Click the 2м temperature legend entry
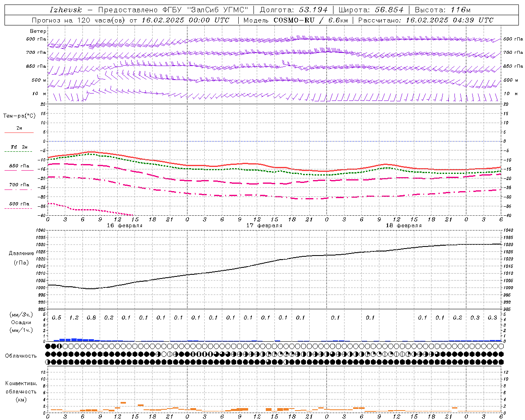The width and height of the screenshot is (525, 420). pos(19,128)
